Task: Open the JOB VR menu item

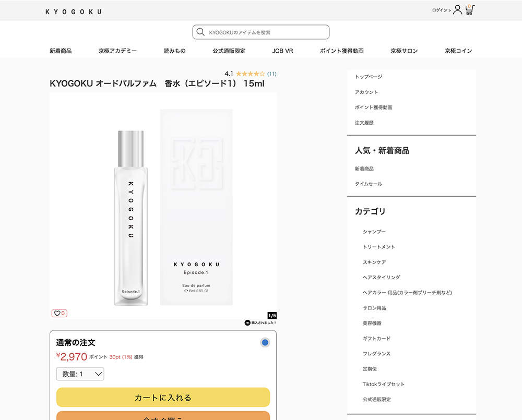Action: coord(282,51)
